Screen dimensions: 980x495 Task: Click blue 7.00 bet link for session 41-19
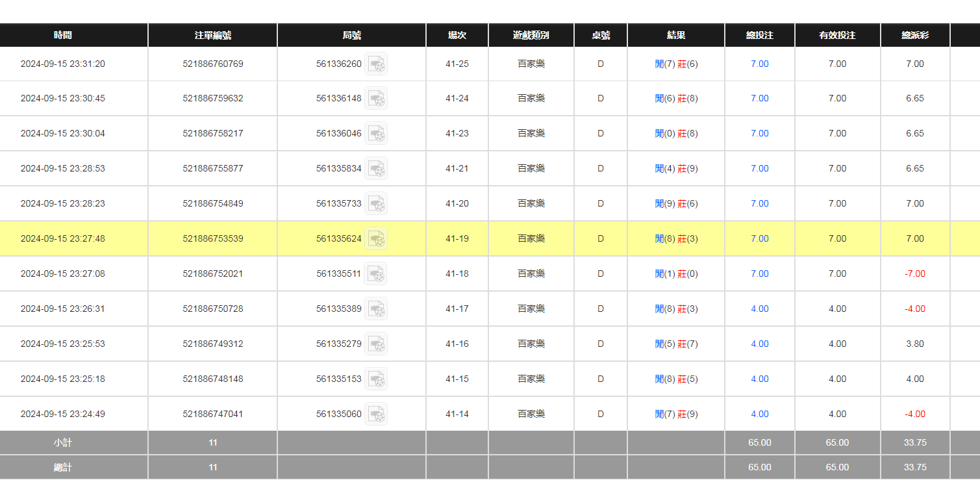coord(759,238)
